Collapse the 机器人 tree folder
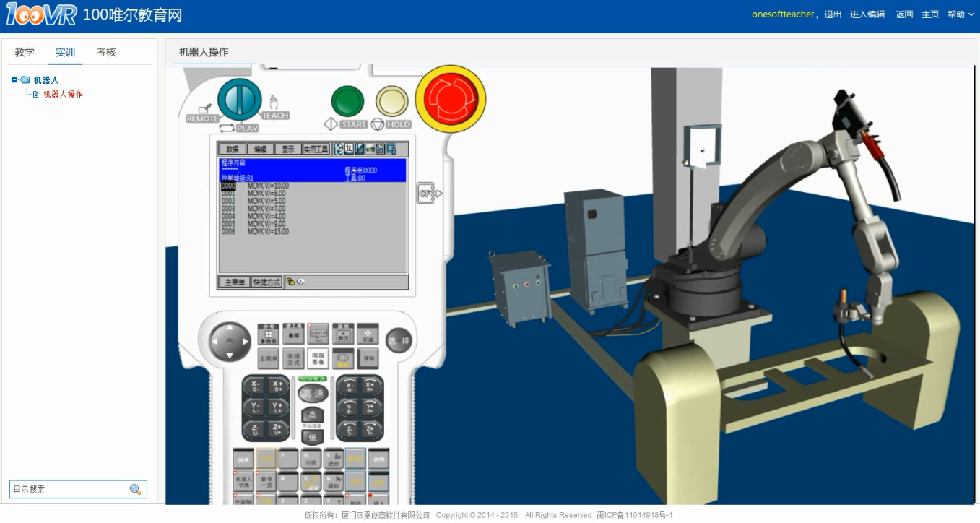The image size is (980, 523). 14,80
